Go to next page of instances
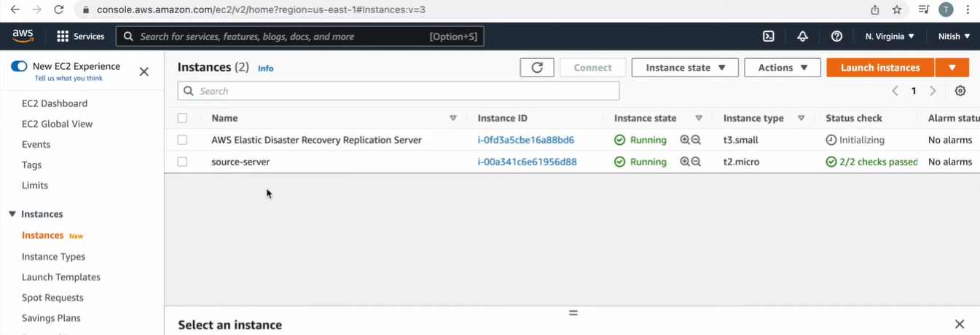The width and height of the screenshot is (980, 335). [933, 91]
